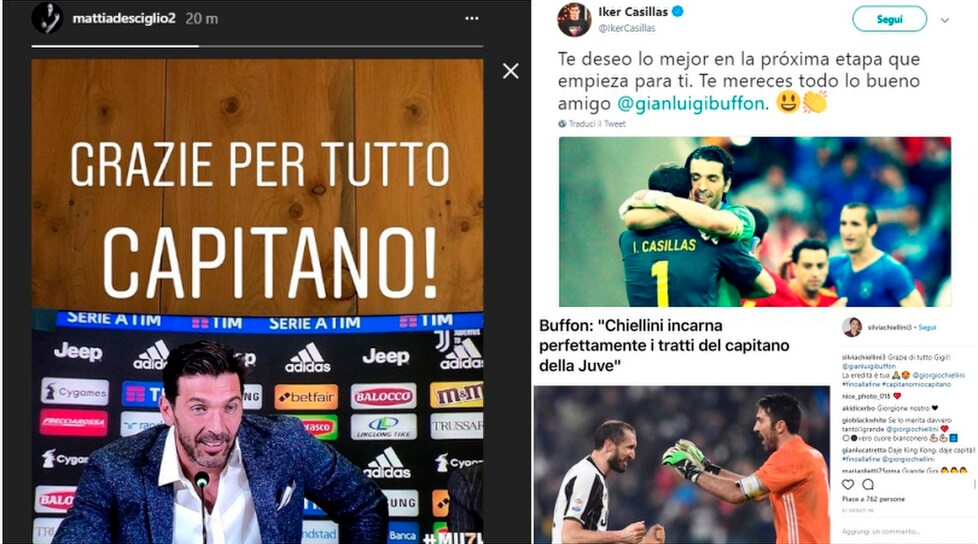
Task: Expand the tweet options chevron
Action: (x=945, y=20)
